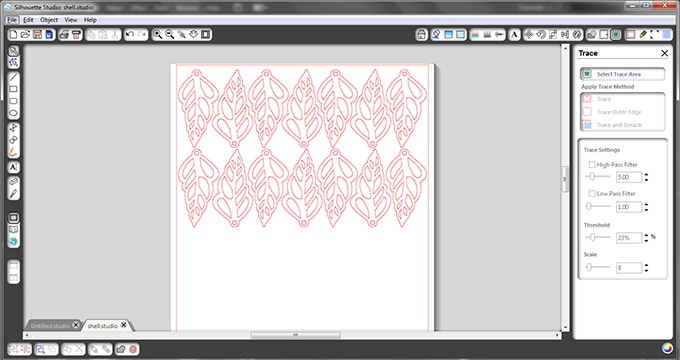Click the Zoom In magnifier
Image resolution: width=680 pixels, height=360 pixels.
(158, 34)
